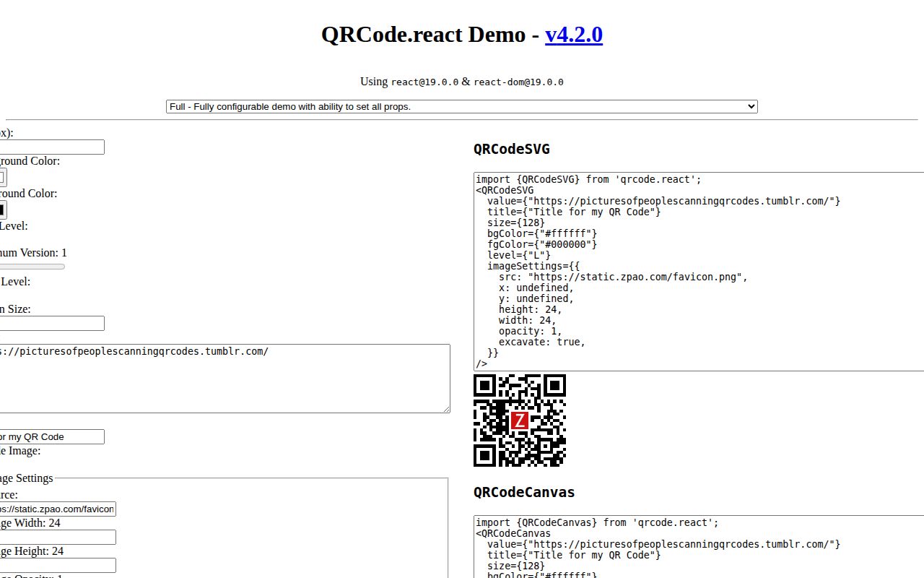
Task: Click 'opacity: 1,' line in the code
Action: coord(531,331)
